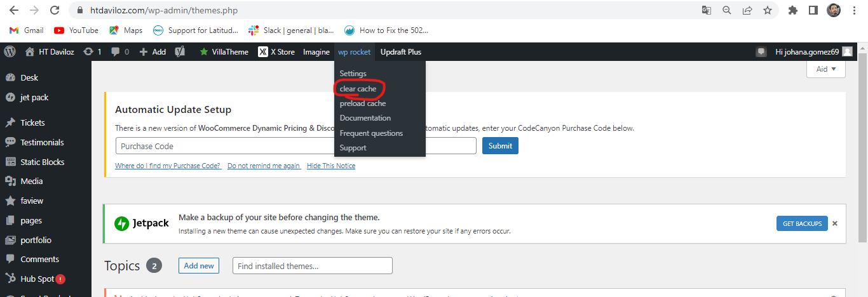Click the Add new content item
Image resolution: width=868 pixels, height=297 pixels.
[x=153, y=52]
